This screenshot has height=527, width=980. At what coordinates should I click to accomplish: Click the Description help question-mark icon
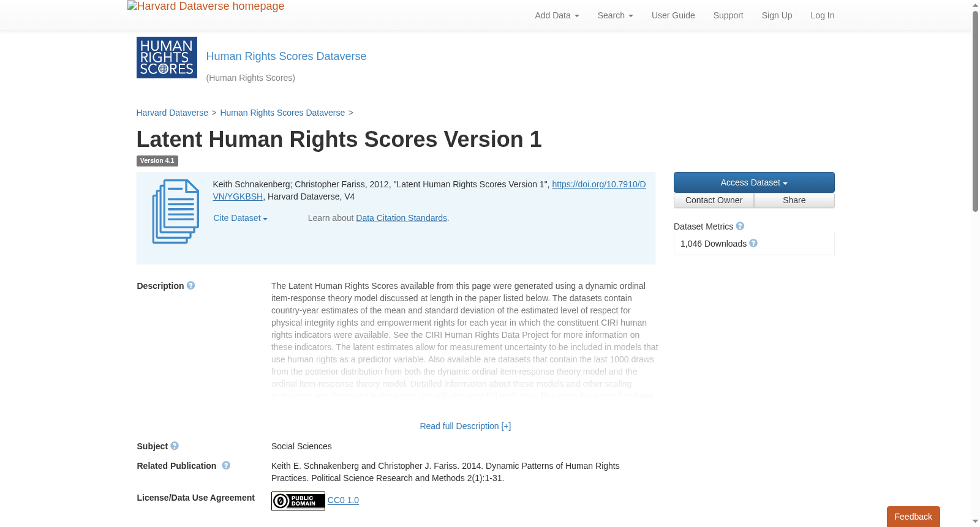coord(191,286)
